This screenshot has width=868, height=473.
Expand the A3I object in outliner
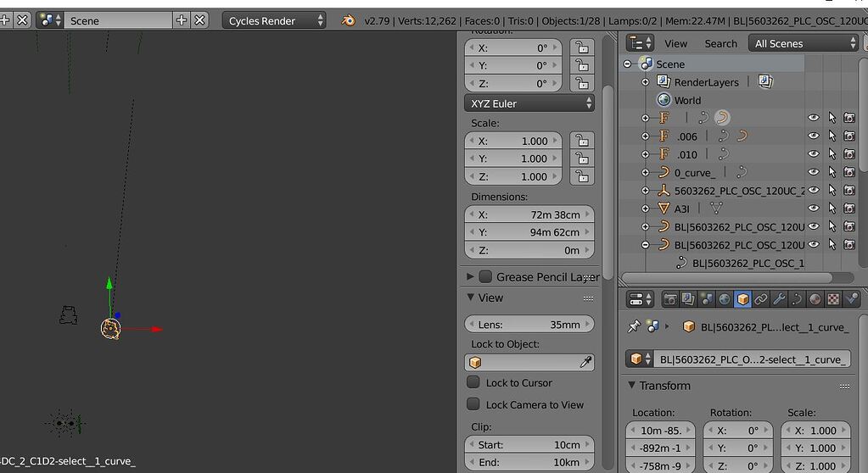point(645,209)
